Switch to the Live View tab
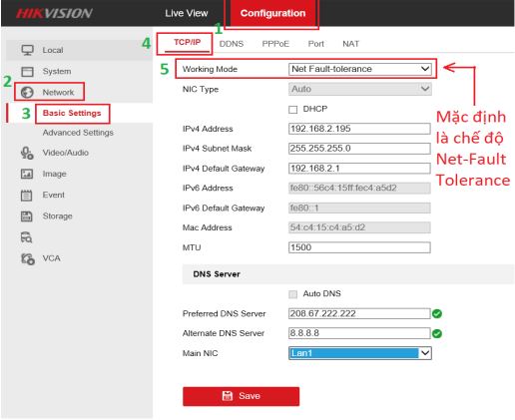The width and height of the screenshot is (515, 420). click(x=187, y=13)
